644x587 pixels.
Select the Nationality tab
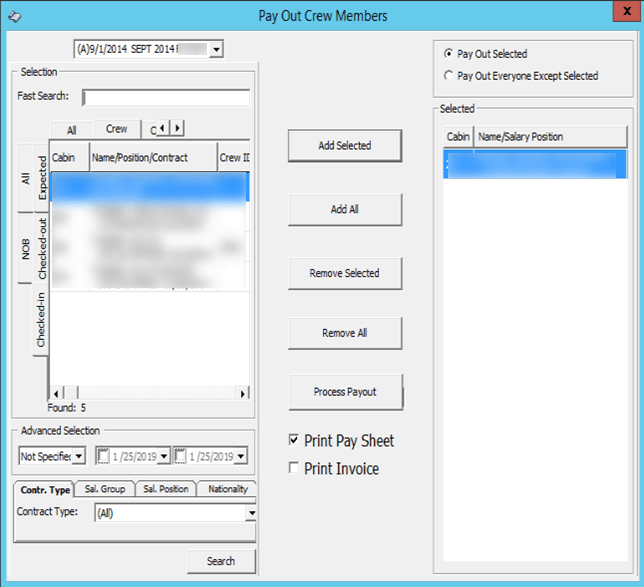(x=228, y=489)
